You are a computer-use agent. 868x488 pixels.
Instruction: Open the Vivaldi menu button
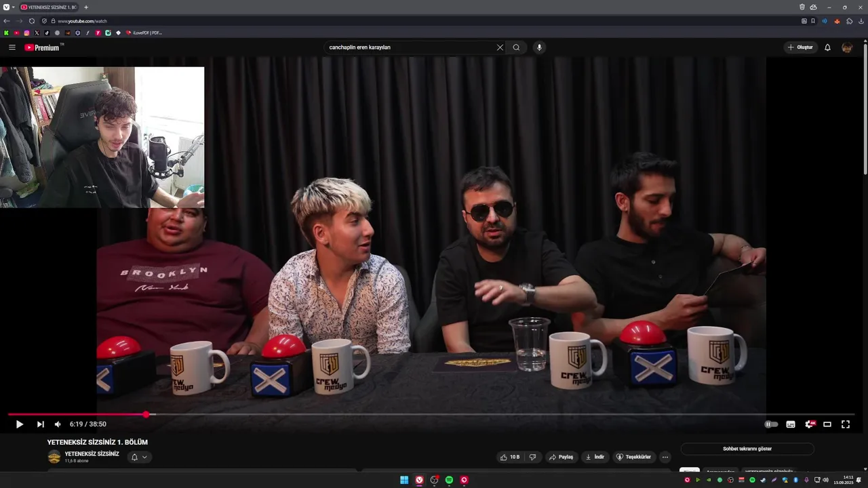point(6,7)
